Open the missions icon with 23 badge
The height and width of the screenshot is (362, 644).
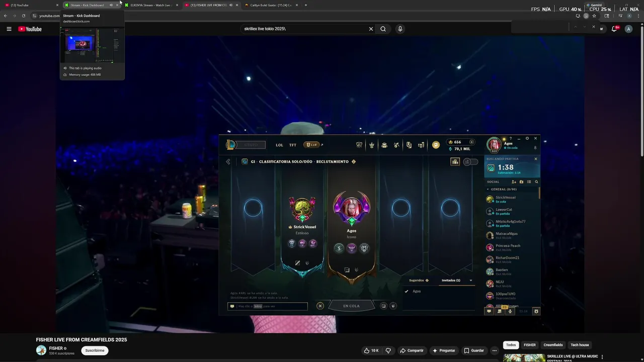tap(500, 311)
